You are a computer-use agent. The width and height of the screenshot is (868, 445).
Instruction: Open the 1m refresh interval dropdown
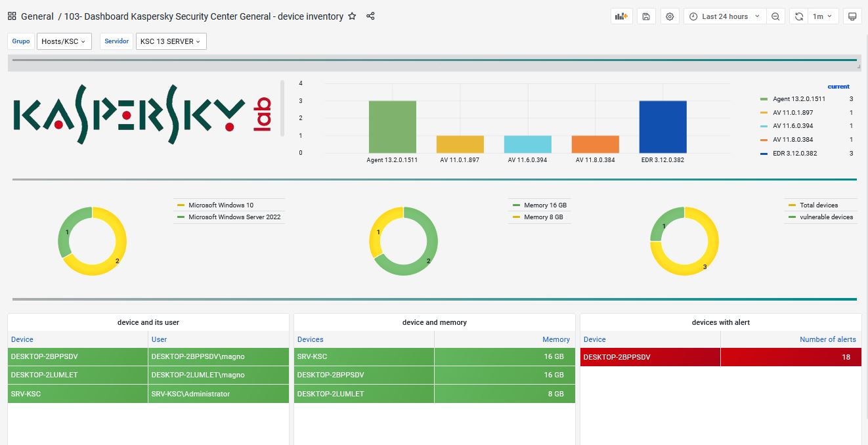coord(823,16)
